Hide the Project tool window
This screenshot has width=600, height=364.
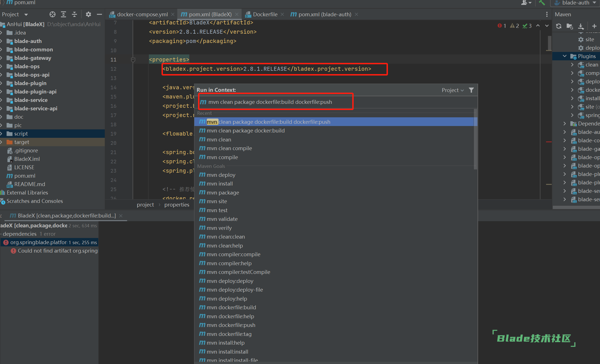pyautogui.click(x=99, y=14)
